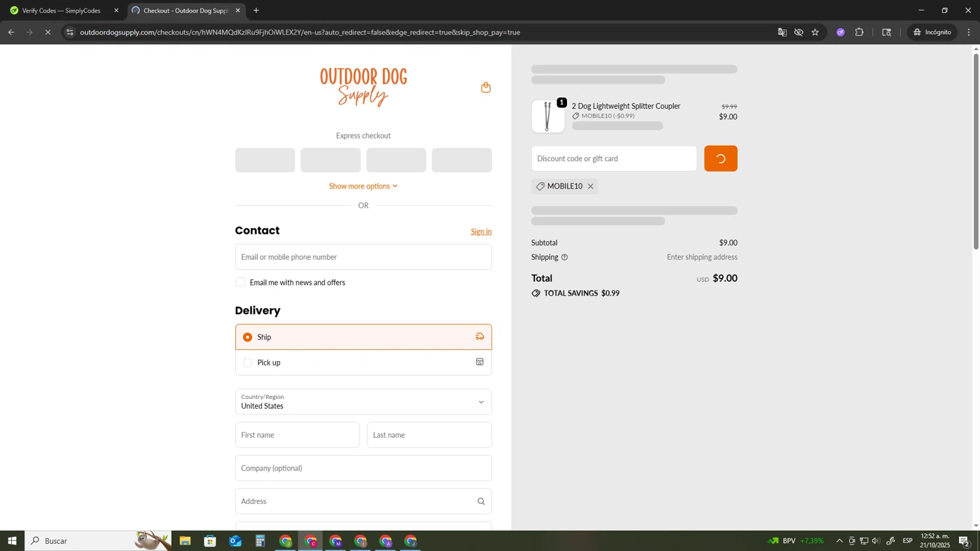This screenshot has width=980, height=551.
Task: Click the apply discount button
Action: click(721, 159)
